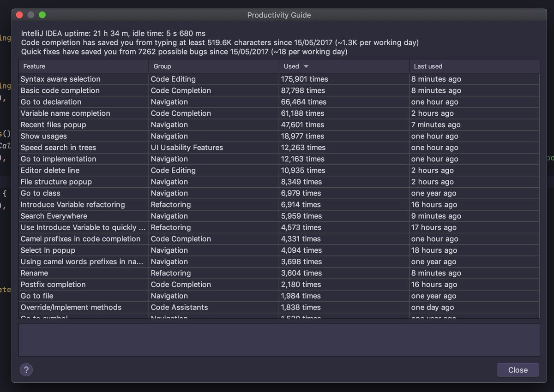Select the Syntax aware selection row
The image size is (554, 392).
click(x=279, y=79)
